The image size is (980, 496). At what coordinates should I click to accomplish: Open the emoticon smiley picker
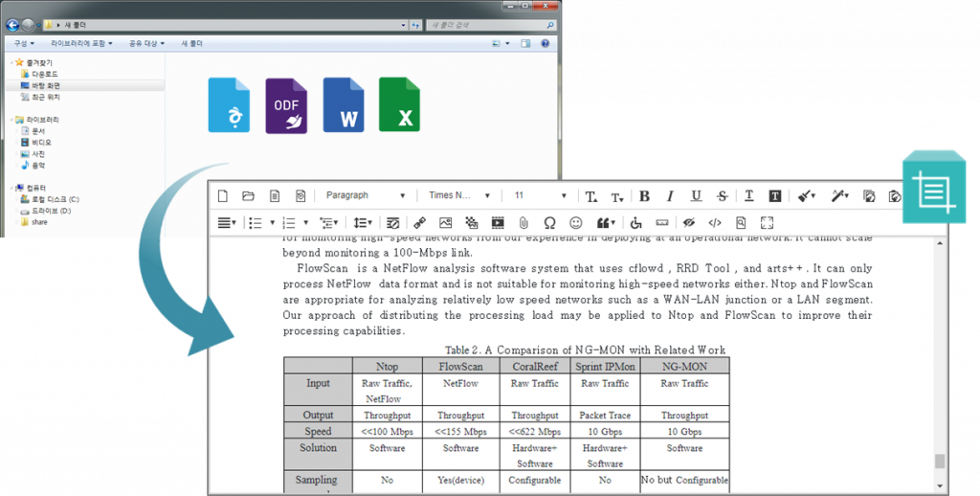tap(575, 223)
